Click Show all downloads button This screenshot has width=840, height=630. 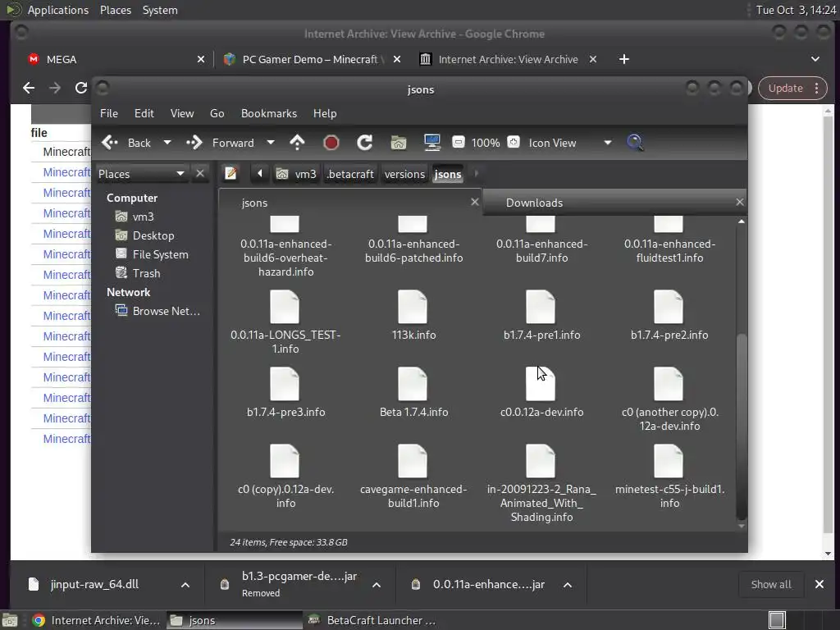pos(771,584)
